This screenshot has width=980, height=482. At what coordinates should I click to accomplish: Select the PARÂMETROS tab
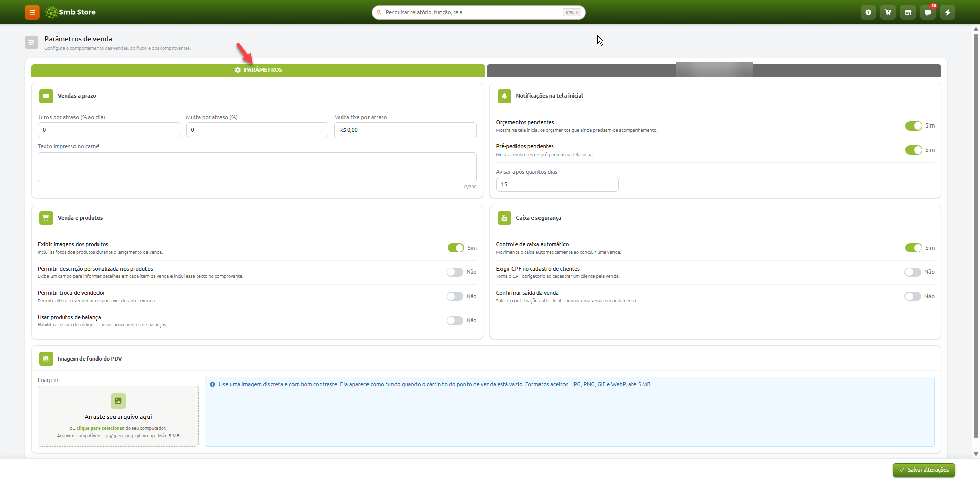pos(258,70)
